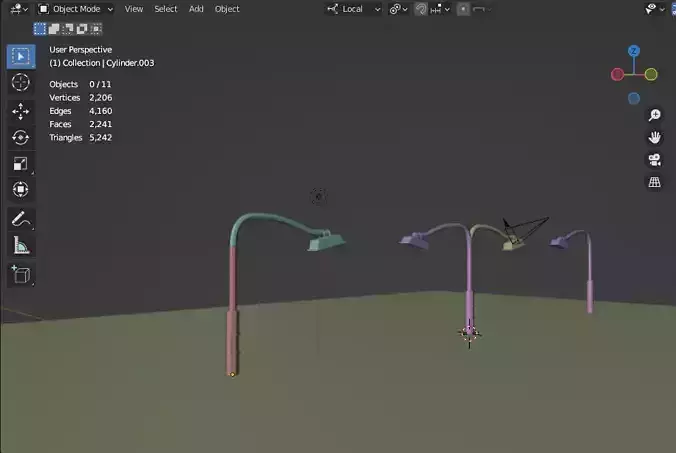
Task: Switch perspective/orthographic grid icon
Action: (x=654, y=182)
